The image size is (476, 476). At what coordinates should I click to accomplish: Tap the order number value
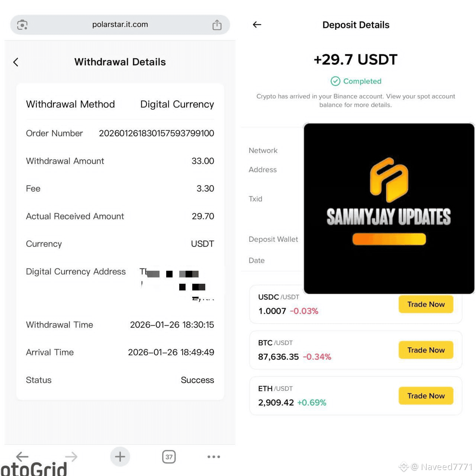coord(156,133)
